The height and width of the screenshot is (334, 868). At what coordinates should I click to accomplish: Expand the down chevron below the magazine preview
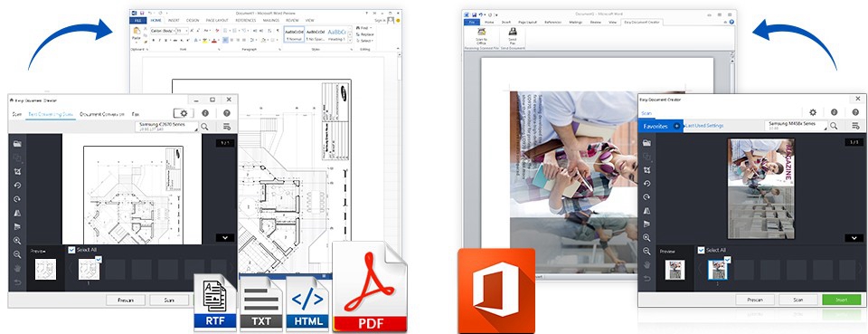[854, 238]
